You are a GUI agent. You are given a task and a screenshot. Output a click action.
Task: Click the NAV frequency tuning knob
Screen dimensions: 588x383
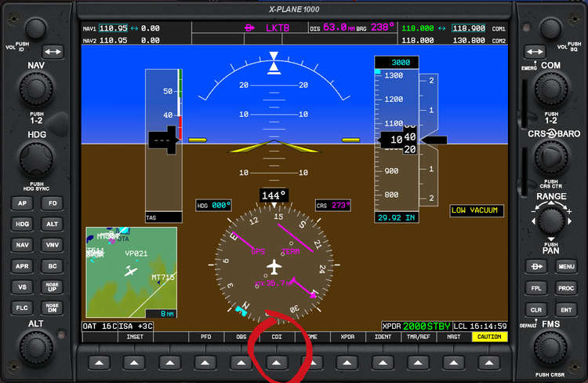(36, 89)
